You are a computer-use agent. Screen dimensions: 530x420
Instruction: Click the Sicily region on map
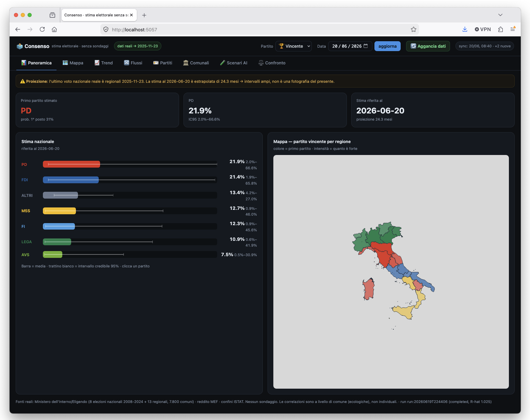404,311
